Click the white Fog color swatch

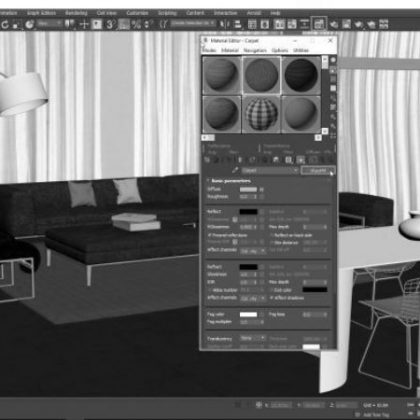coord(248,314)
